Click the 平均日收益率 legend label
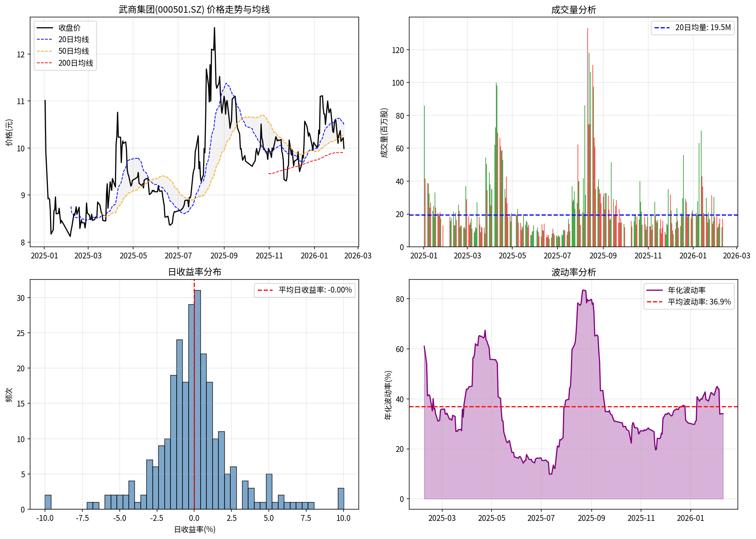This screenshot has width=756, height=539. pyautogui.click(x=315, y=290)
